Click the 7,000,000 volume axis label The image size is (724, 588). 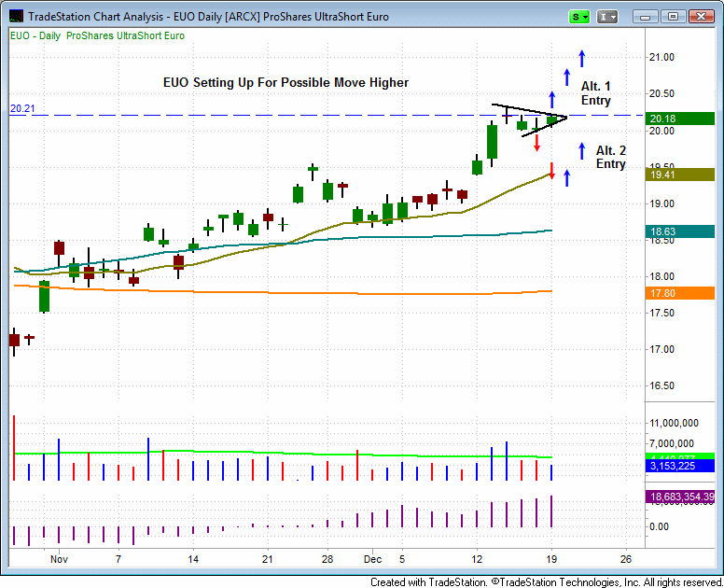coord(672,444)
